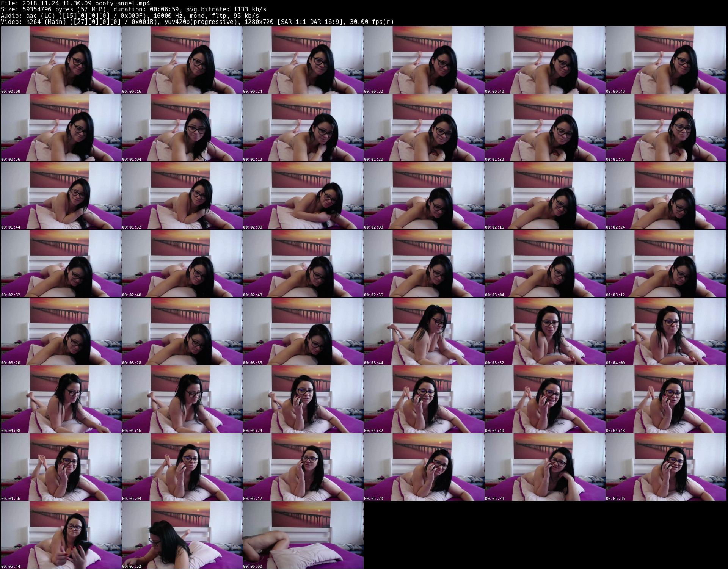Open the frame at timestamp 00:00:32

pos(424,60)
